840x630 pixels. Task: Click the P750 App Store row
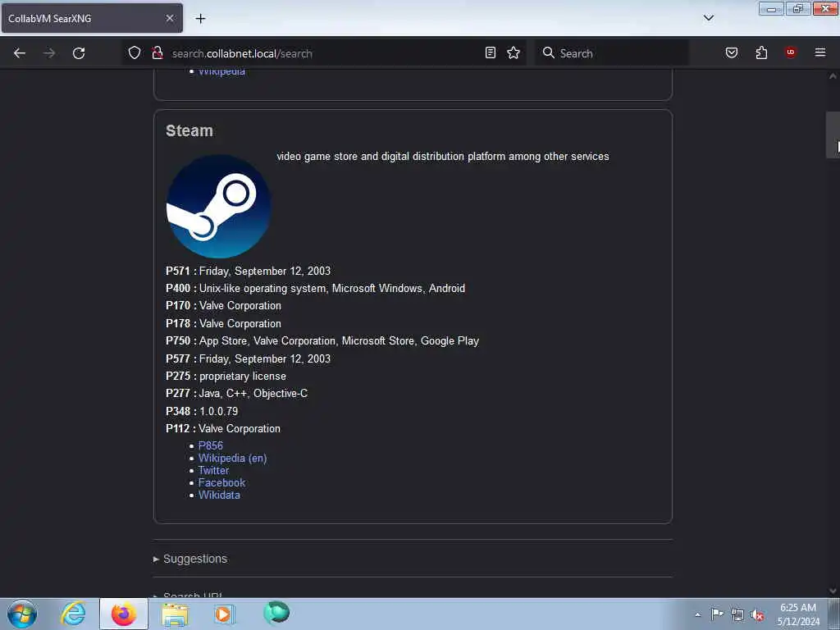[322, 340]
